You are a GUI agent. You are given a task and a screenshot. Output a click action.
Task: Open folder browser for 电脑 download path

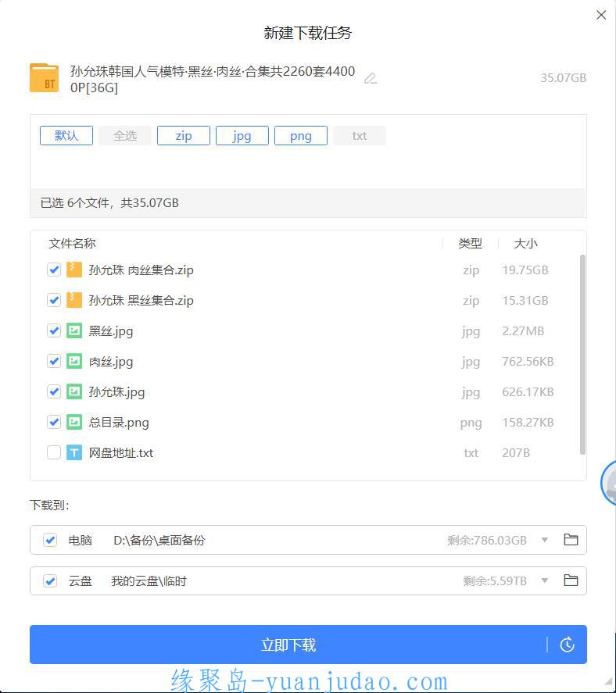coord(571,540)
